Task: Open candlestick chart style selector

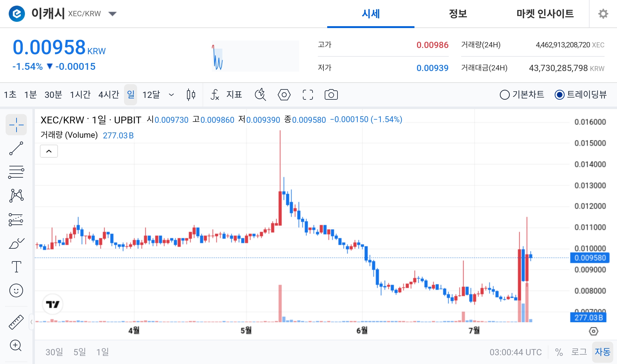Action: click(x=191, y=95)
